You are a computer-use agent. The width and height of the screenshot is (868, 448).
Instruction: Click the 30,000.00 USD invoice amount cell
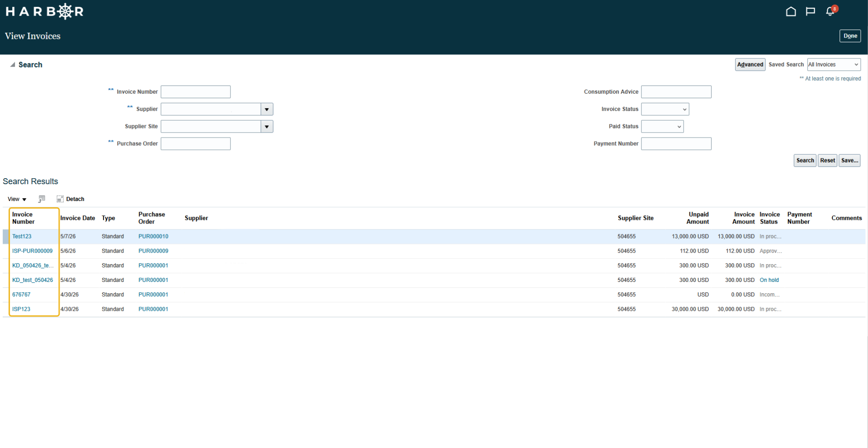coord(736,309)
